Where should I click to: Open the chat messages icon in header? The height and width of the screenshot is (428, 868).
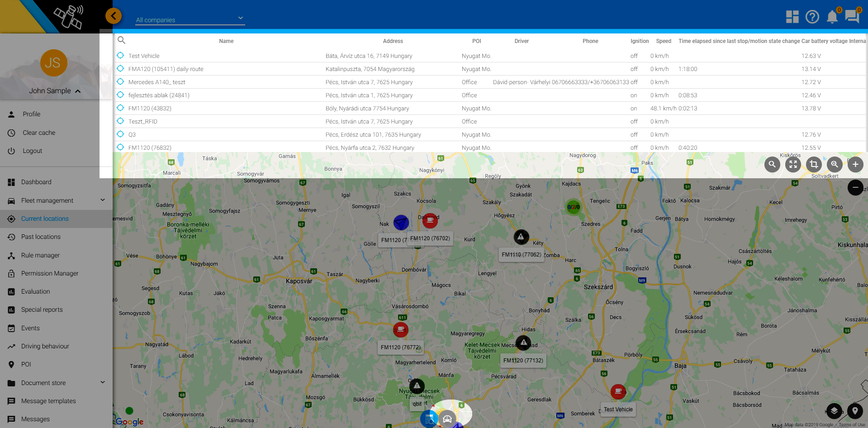[x=852, y=17]
